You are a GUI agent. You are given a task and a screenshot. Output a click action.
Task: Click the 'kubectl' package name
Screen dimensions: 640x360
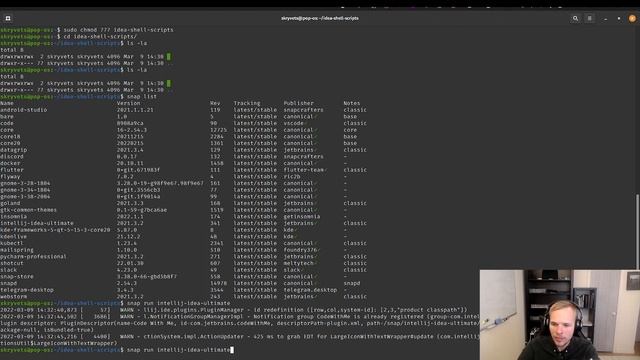12,243
